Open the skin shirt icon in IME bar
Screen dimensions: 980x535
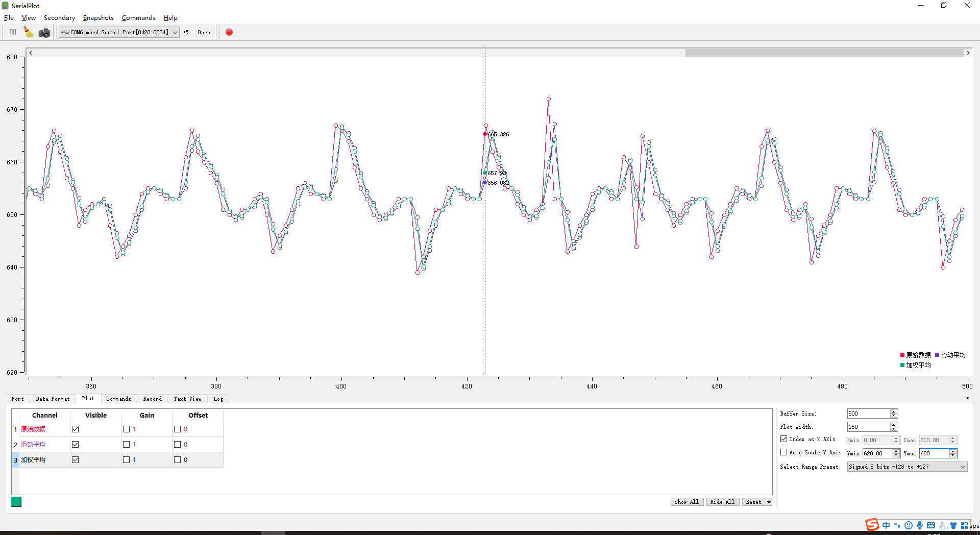tap(953, 525)
